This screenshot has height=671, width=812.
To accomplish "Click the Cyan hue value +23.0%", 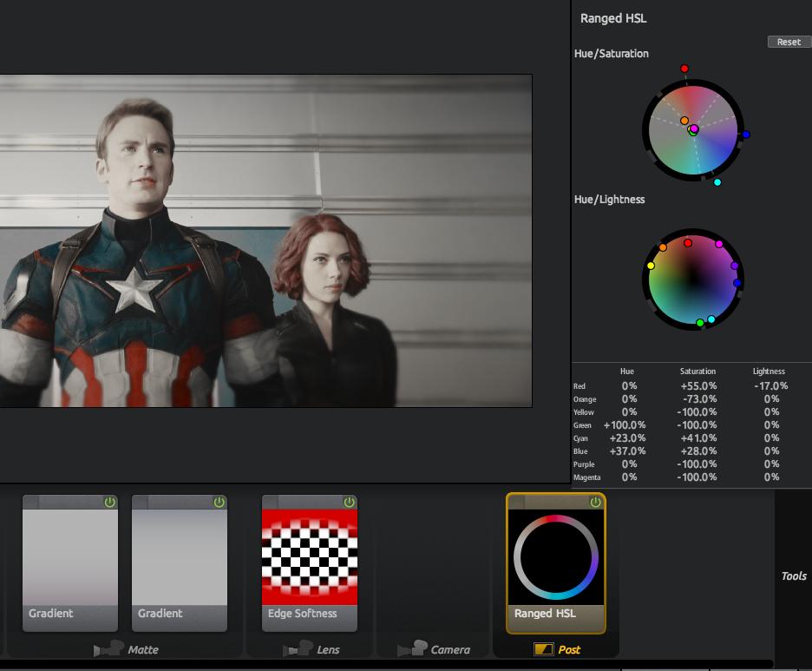I will pyautogui.click(x=627, y=437).
